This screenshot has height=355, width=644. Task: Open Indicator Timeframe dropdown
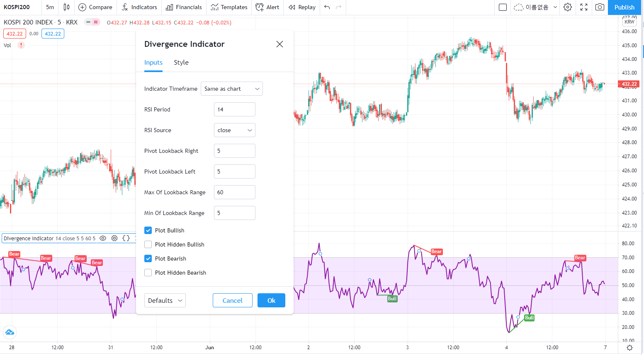coord(231,89)
